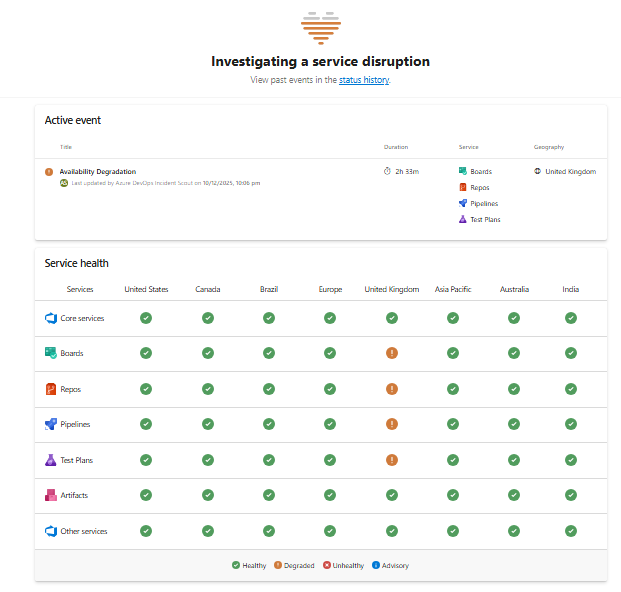Click United Kingdom geography in Active event
The image size is (621, 592).
pos(571,171)
